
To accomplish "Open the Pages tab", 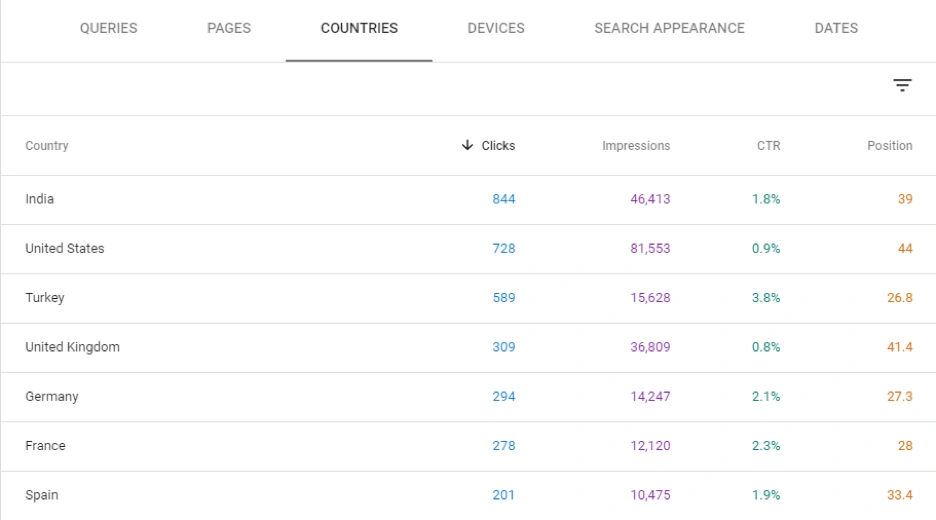I will tap(229, 28).
